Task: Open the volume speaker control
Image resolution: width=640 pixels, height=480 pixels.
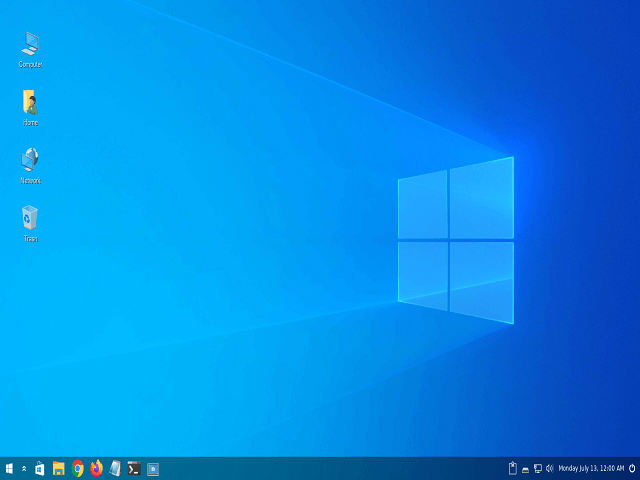Action: click(549, 468)
